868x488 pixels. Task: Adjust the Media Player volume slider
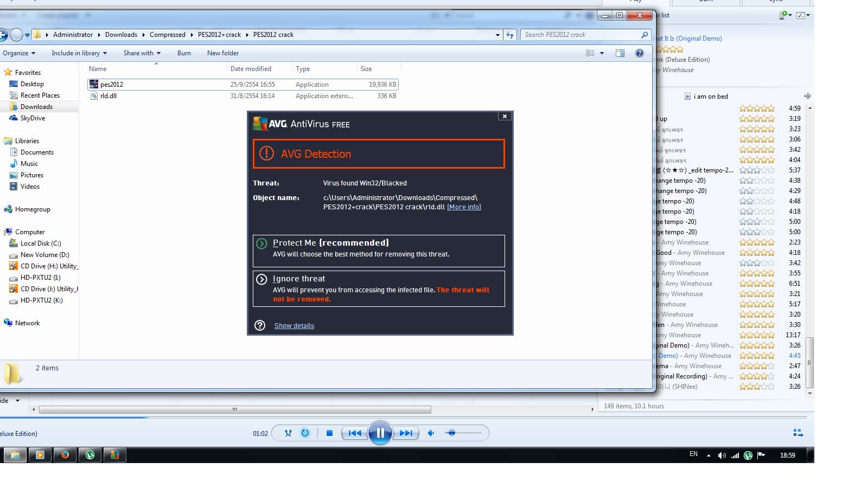tap(463, 433)
